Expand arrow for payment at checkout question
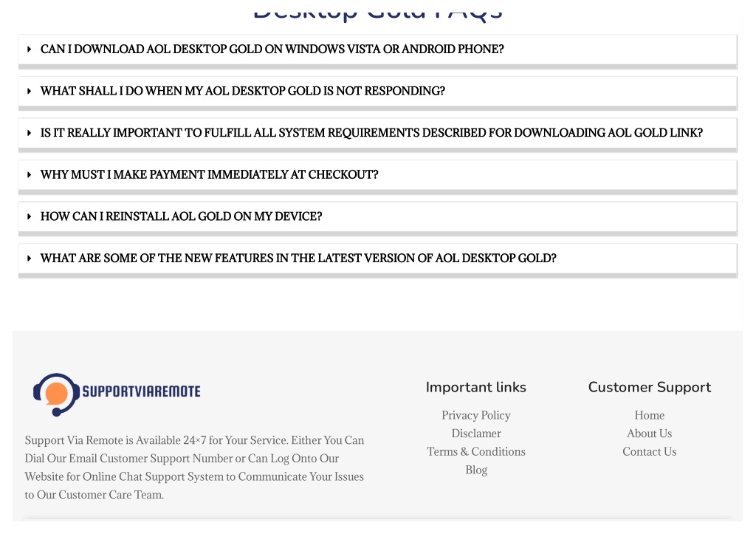Screen dimensions: 756x534 click(30, 174)
